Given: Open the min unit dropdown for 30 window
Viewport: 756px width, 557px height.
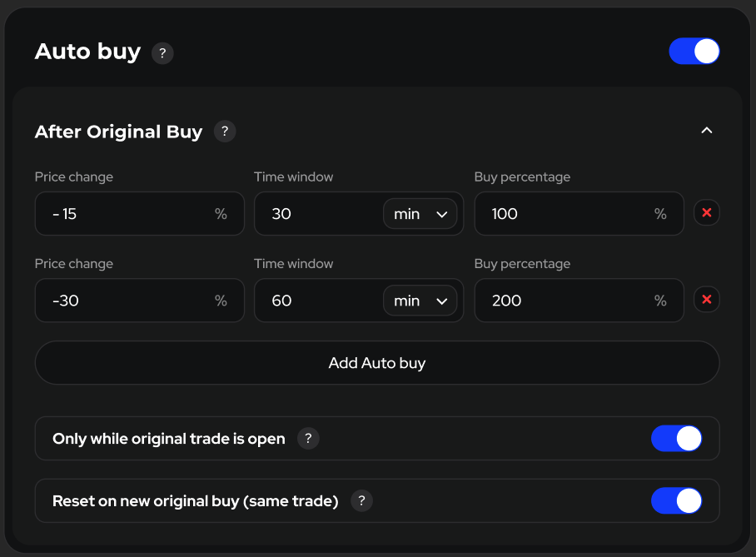Looking at the screenshot, I should click(x=420, y=214).
